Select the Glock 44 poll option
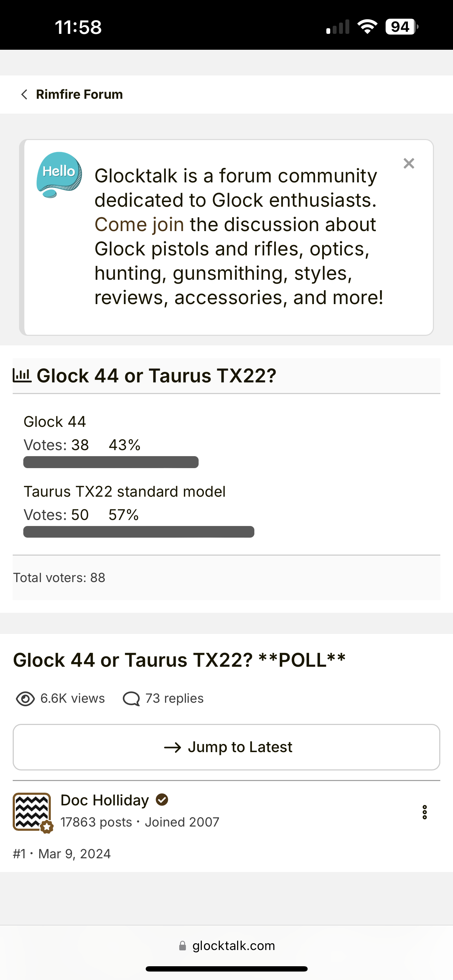Image resolution: width=453 pixels, height=980 pixels. [x=55, y=422]
